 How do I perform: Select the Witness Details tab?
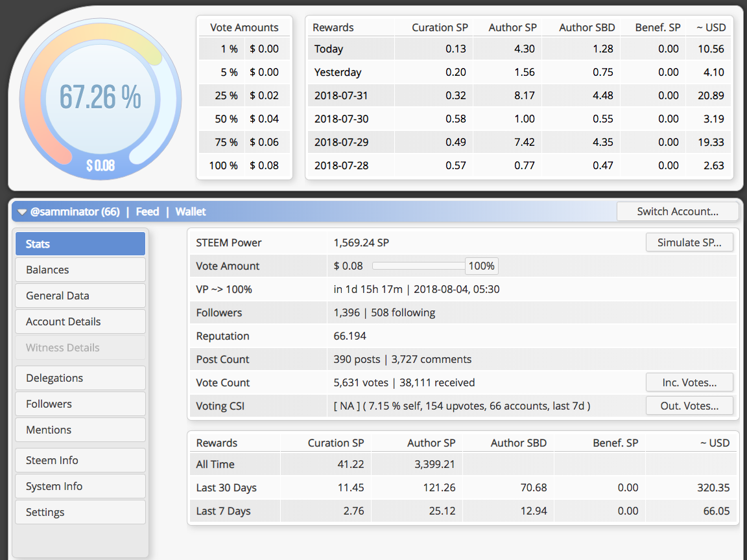tap(80, 347)
